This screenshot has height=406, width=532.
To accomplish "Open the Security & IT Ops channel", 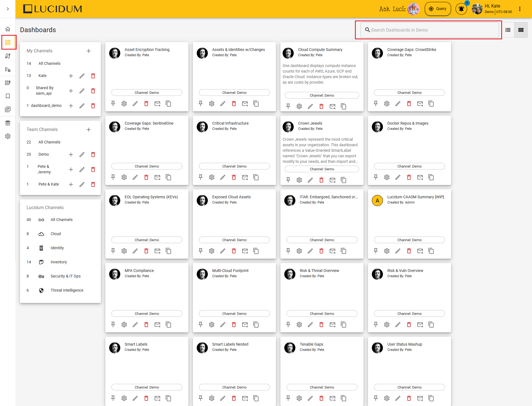I will click(x=66, y=276).
